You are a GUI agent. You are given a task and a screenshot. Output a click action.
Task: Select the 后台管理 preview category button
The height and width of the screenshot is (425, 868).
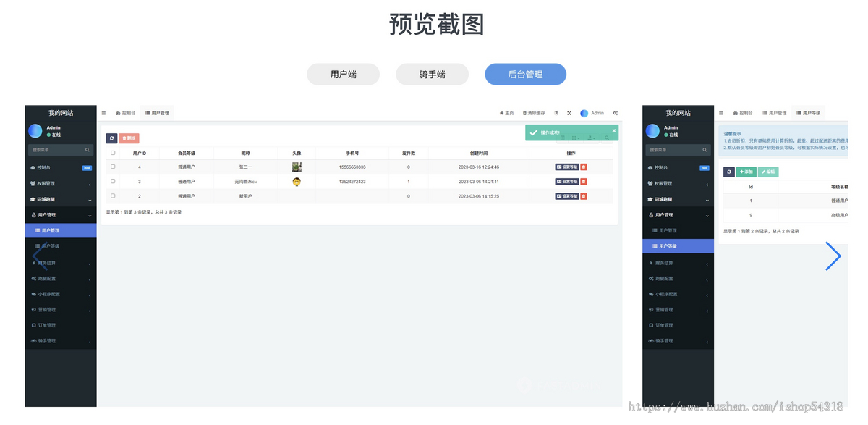525,74
